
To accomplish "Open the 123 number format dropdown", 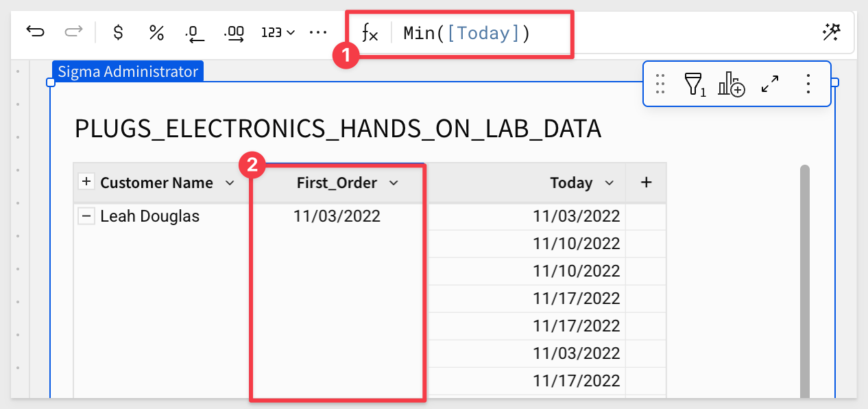I will 278,32.
